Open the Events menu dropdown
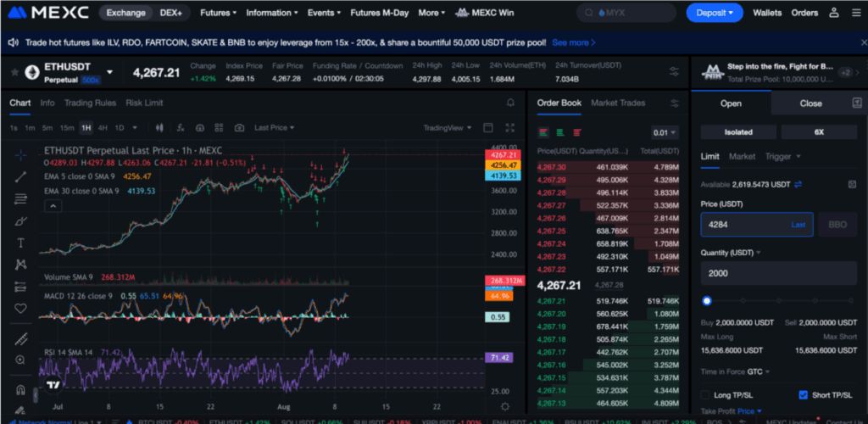This screenshot has height=424, width=868. tap(325, 13)
